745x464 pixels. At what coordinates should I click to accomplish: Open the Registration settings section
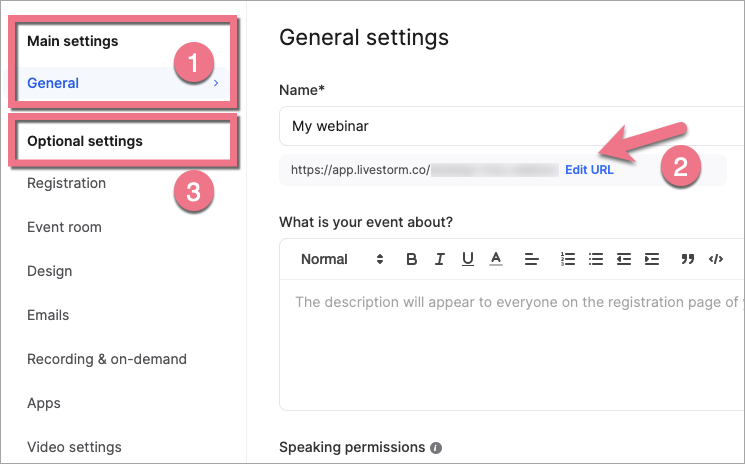[66, 183]
